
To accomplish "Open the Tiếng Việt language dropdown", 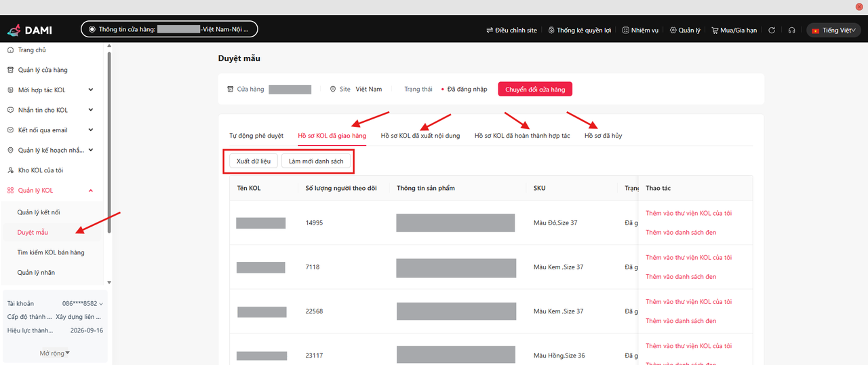I will [833, 30].
